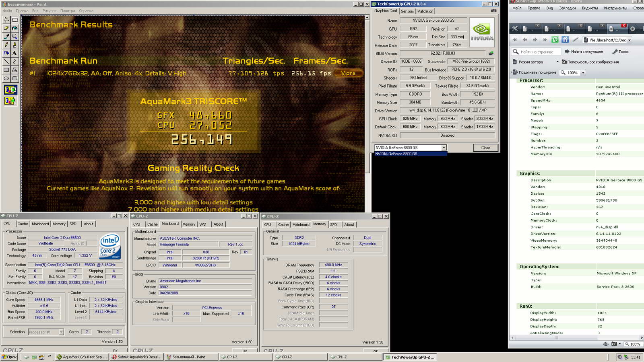Click Подогнать по ширине button

tap(534, 72)
